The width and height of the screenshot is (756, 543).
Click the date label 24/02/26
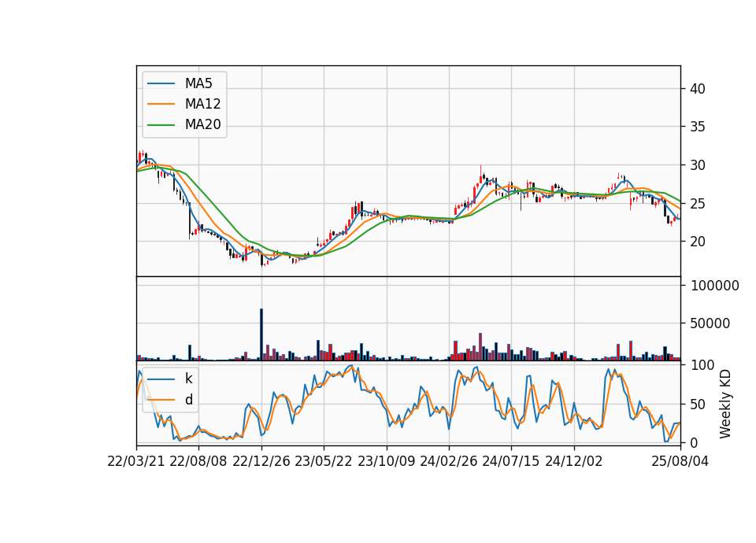coord(448,462)
